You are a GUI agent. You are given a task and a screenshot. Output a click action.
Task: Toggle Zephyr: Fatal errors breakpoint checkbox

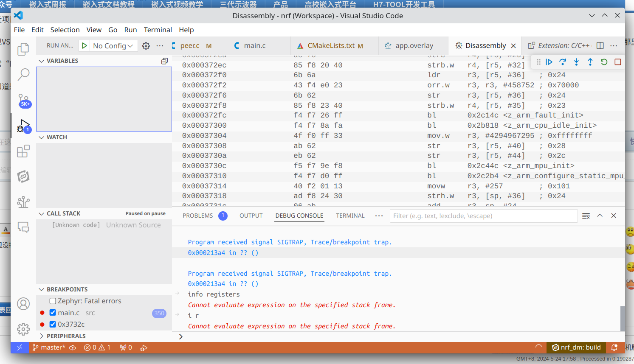click(x=53, y=301)
